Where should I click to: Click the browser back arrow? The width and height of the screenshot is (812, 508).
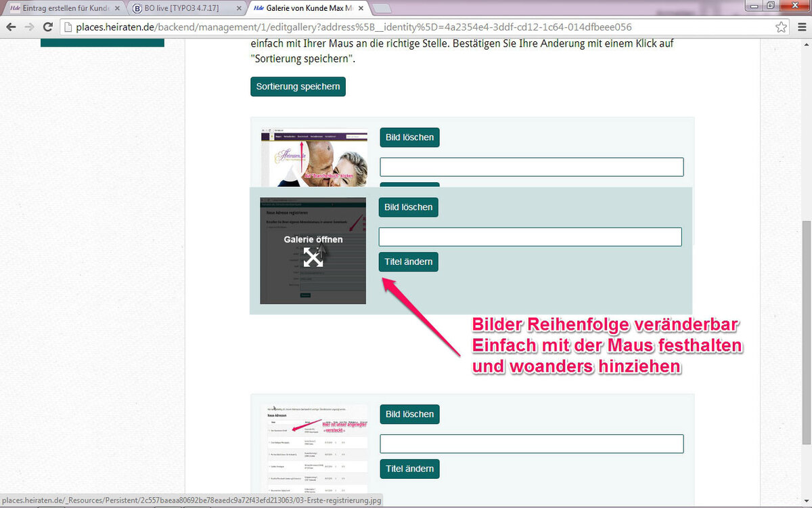point(11,27)
